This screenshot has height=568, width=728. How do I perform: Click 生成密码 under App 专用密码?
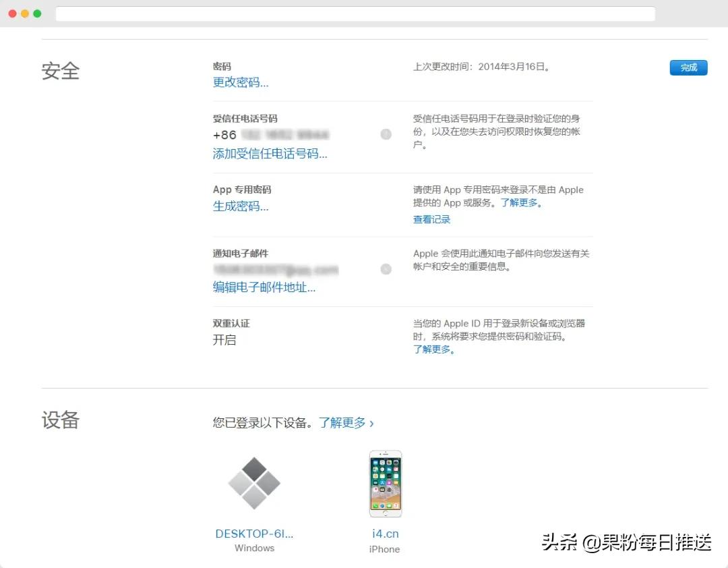point(240,206)
